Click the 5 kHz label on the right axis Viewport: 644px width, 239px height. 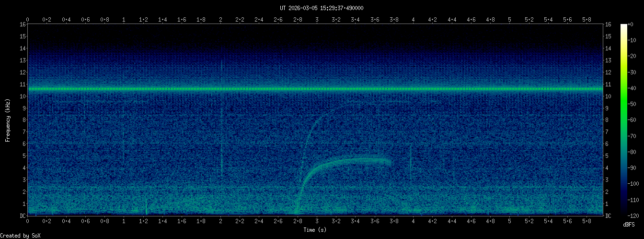pyautogui.click(x=608, y=156)
